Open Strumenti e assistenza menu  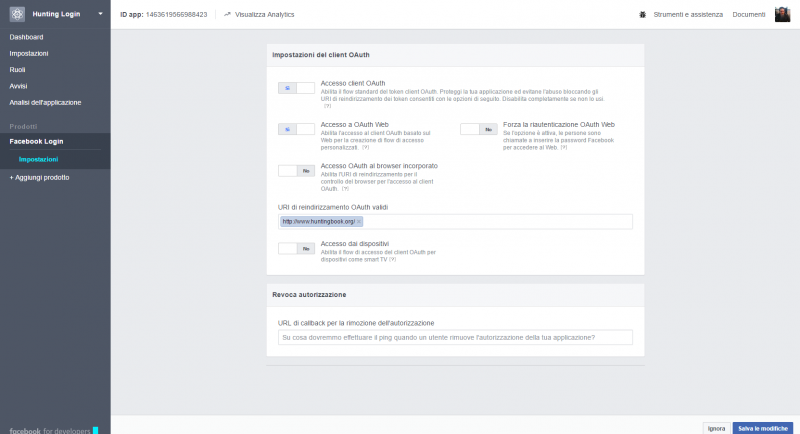click(x=688, y=15)
